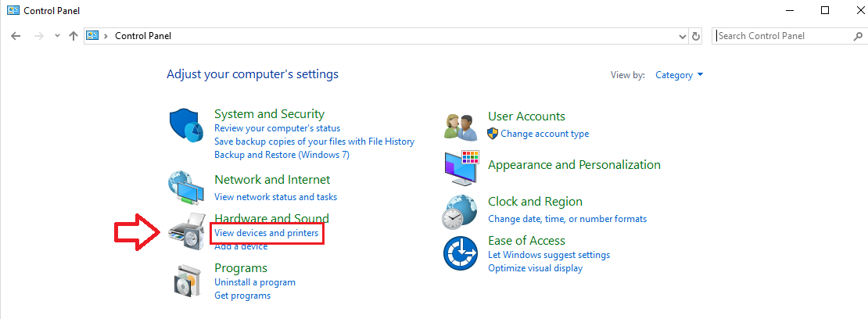This screenshot has width=868, height=319.
Task: Open Backup and Restore (Windows 7)
Action: pyautogui.click(x=282, y=155)
